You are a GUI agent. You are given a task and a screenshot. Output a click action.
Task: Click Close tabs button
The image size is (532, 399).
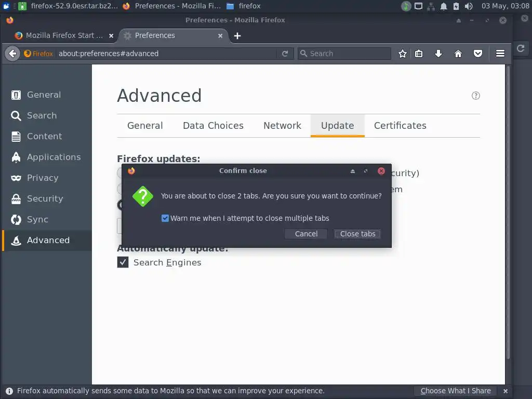tap(357, 234)
